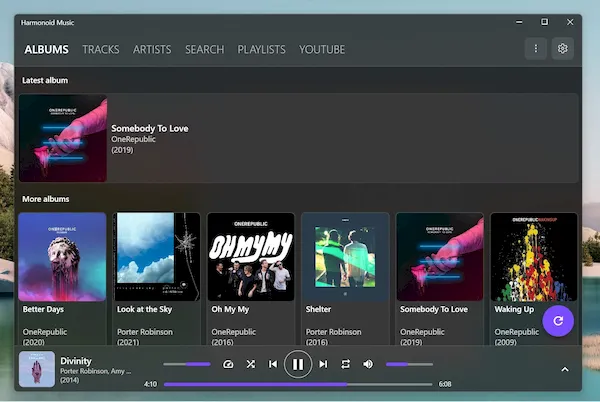The image size is (600, 402).
Task: Click the More albums heading
Action: pyautogui.click(x=46, y=199)
